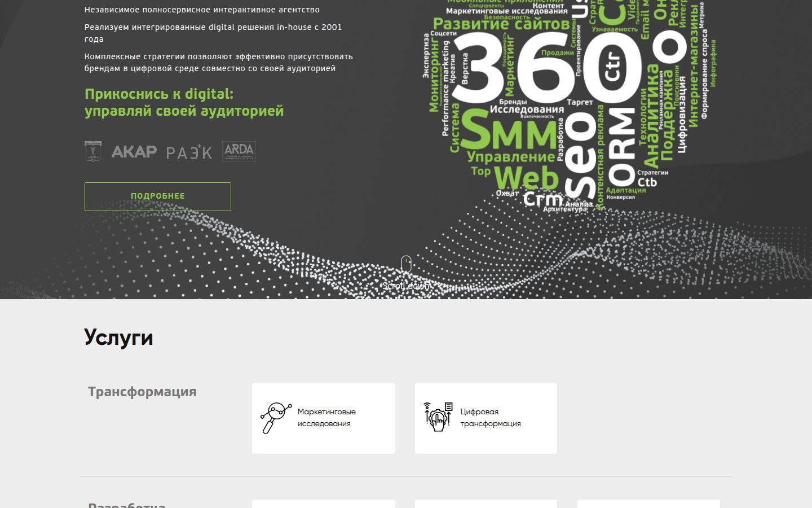Open the РАЭК association logo
Image resolution: width=812 pixels, height=508 pixels.
click(x=189, y=152)
